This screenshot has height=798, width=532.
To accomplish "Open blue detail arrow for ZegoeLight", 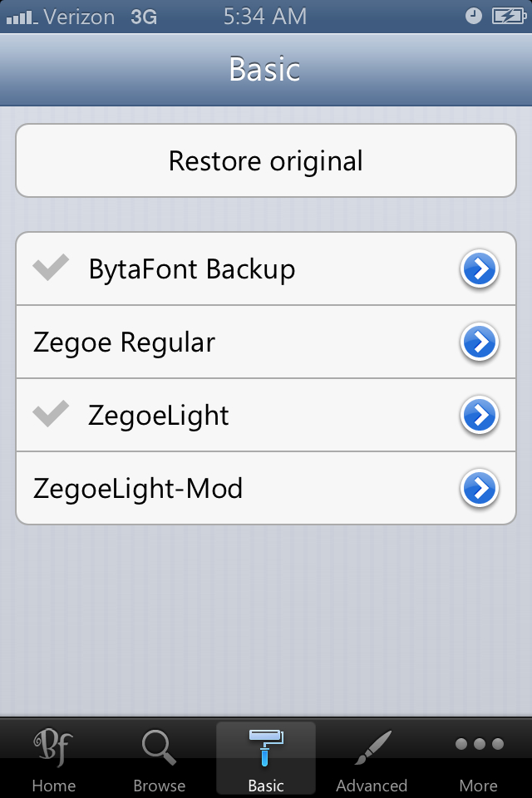I will [480, 416].
